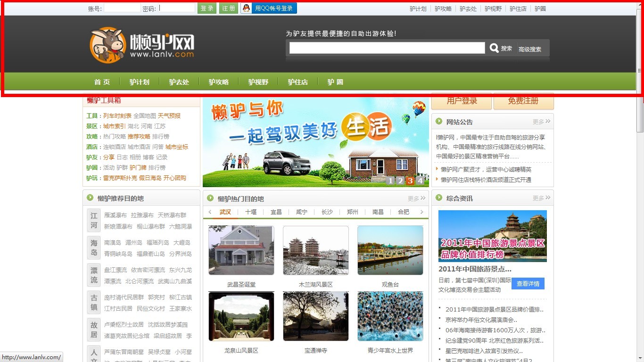Viewport: 644px width, 362px height.
Task: Show previous cities with left arrow
Action: (210, 212)
